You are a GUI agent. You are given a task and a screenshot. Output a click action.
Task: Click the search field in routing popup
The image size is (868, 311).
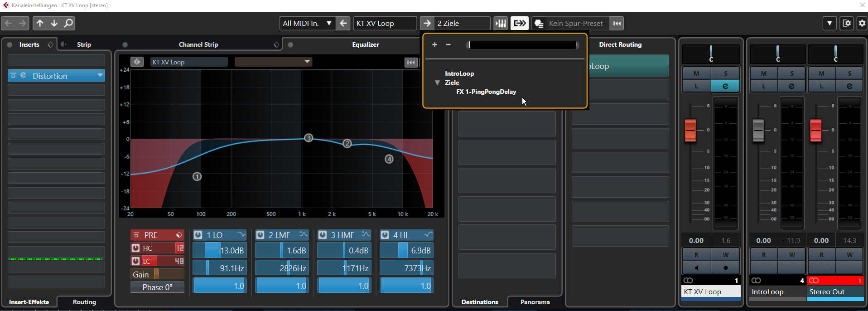(522, 45)
